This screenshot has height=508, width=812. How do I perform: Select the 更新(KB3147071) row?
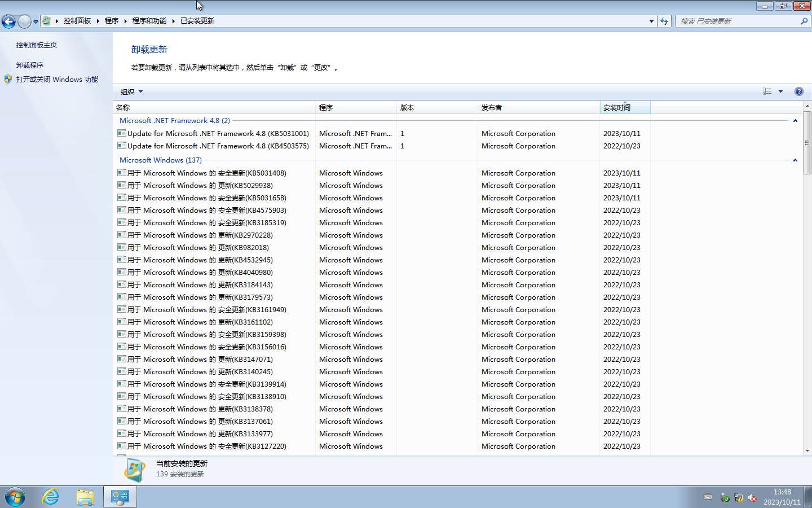382,359
